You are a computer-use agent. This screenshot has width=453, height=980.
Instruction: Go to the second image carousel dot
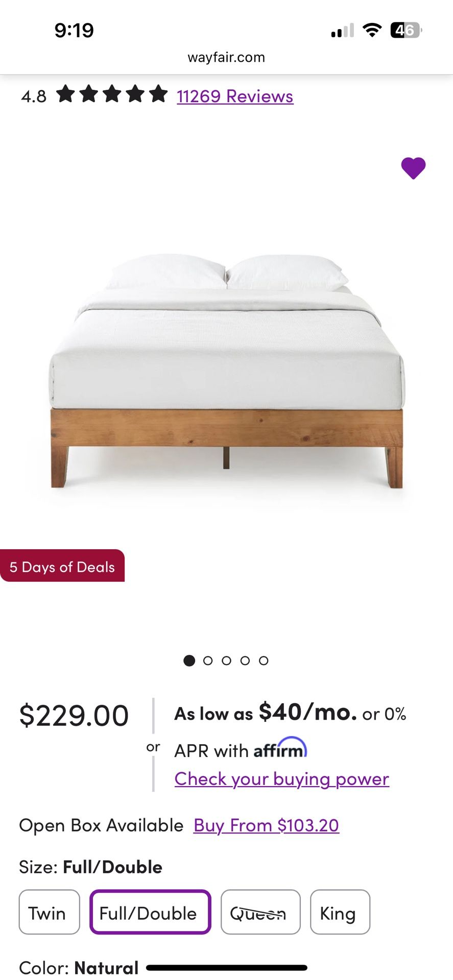coord(208,660)
